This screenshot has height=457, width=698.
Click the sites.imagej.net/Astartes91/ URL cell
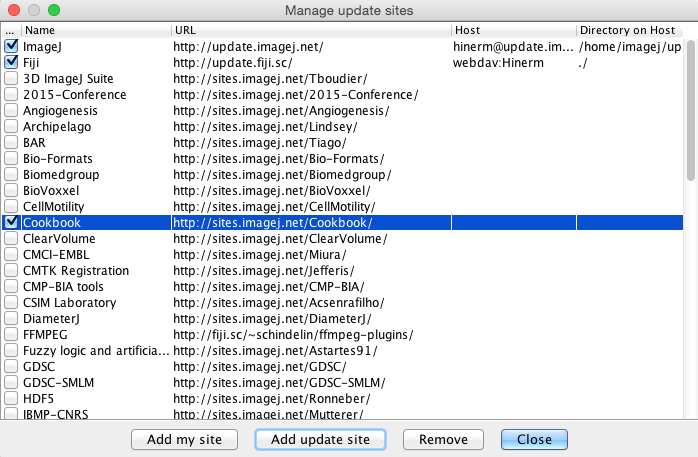pyautogui.click(x=312, y=351)
